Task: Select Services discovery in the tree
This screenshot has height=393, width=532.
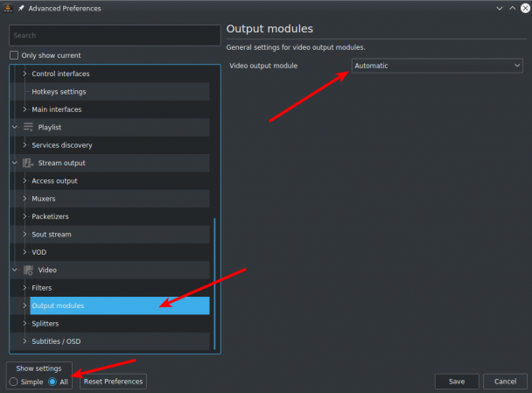Action: [62, 145]
